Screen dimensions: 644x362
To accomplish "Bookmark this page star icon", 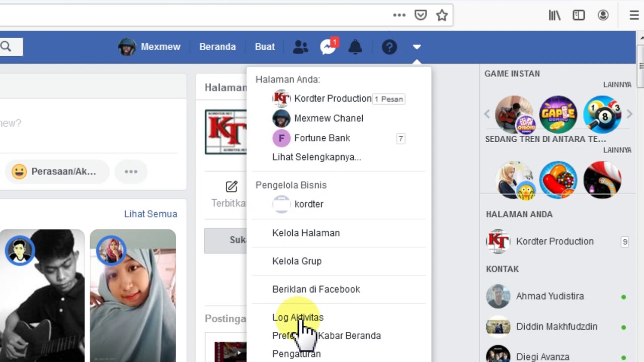I will (442, 15).
